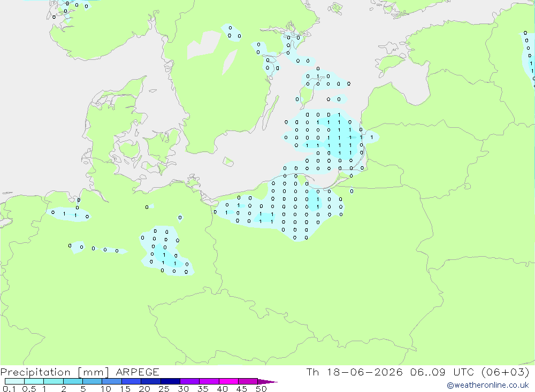Click the over-50 mm arrow tip of legend

click(268, 382)
